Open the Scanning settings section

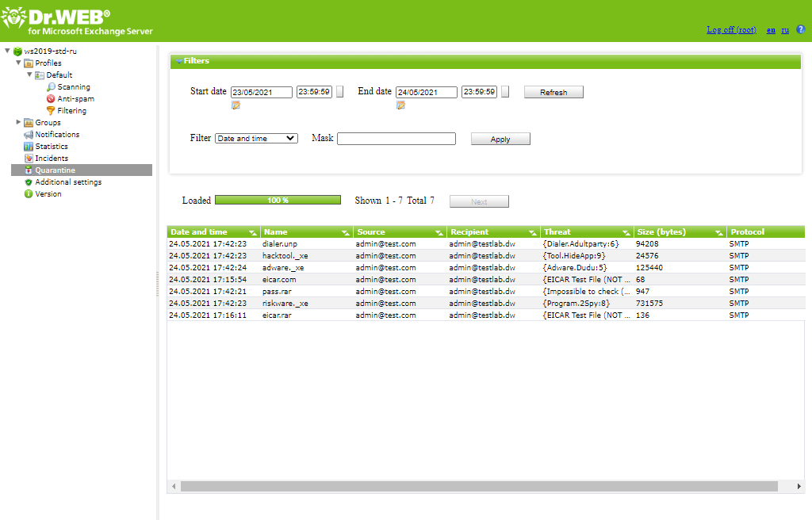point(74,87)
